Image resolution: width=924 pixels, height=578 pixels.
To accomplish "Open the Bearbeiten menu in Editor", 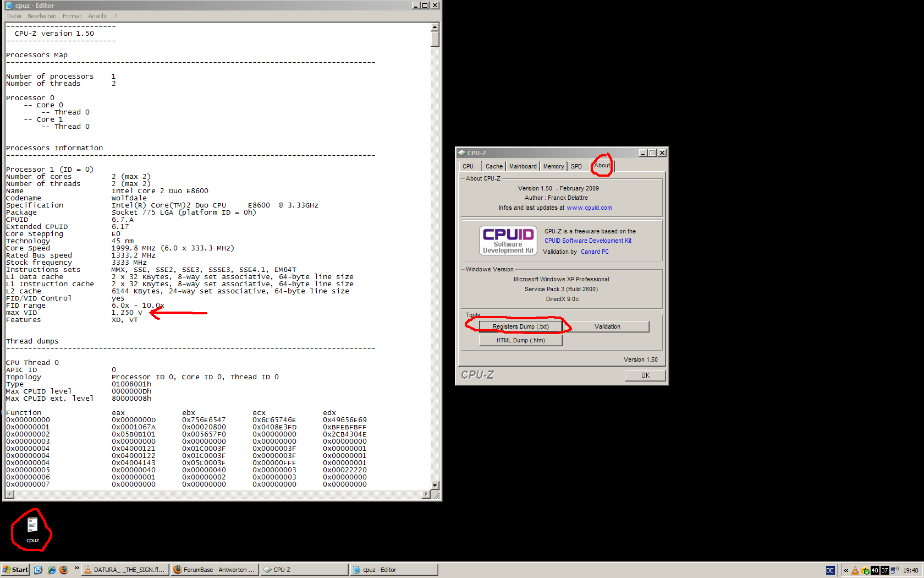I will [42, 16].
